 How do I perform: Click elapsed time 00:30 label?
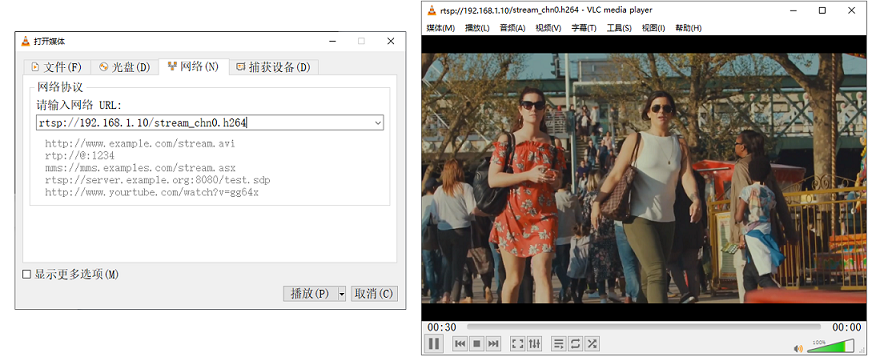coord(442,327)
